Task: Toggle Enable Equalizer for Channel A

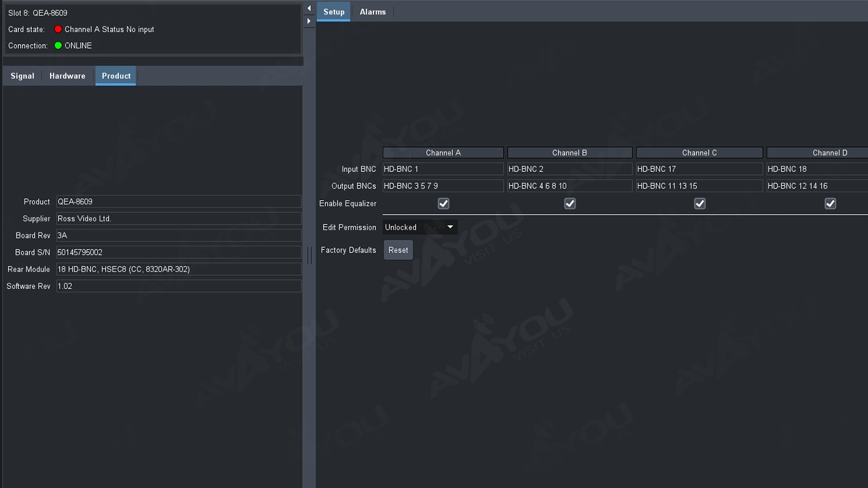Action: pos(444,204)
